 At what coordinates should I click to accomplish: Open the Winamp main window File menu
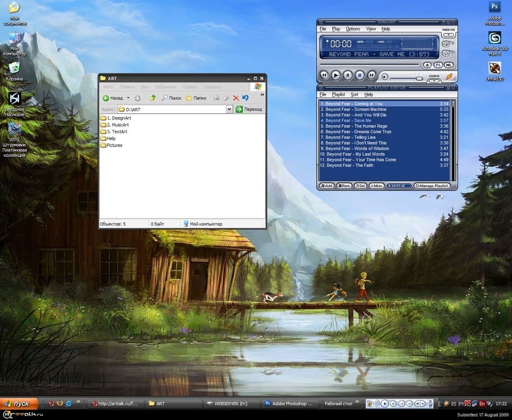[x=323, y=29]
